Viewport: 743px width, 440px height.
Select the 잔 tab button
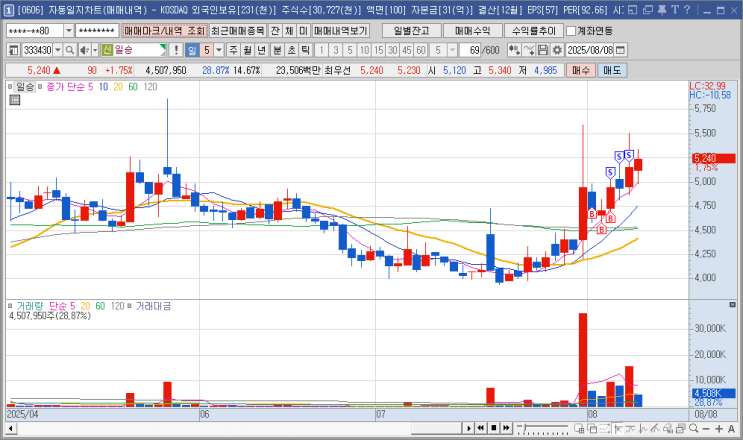point(275,31)
